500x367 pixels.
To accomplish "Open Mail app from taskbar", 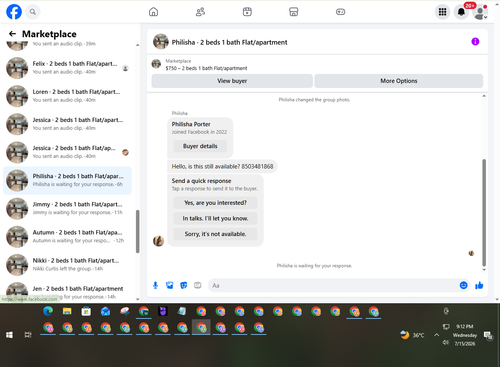I will tap(105, 311).
